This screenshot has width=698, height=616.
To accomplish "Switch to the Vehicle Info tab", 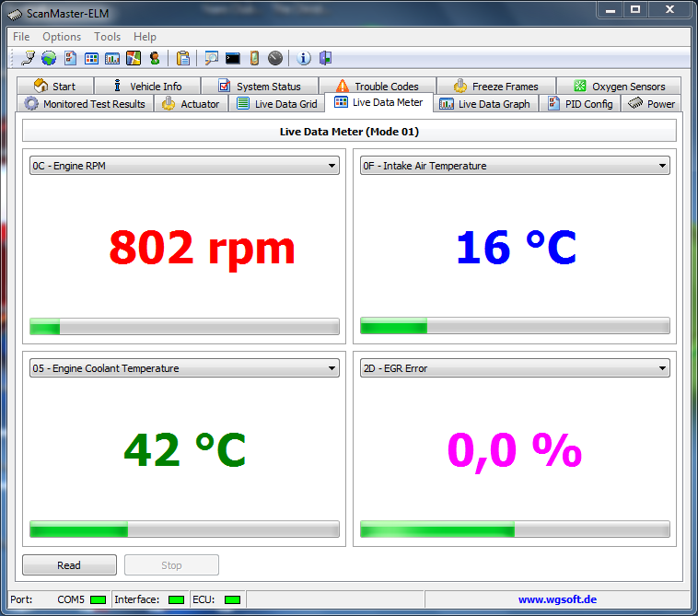I will (147, 86).
